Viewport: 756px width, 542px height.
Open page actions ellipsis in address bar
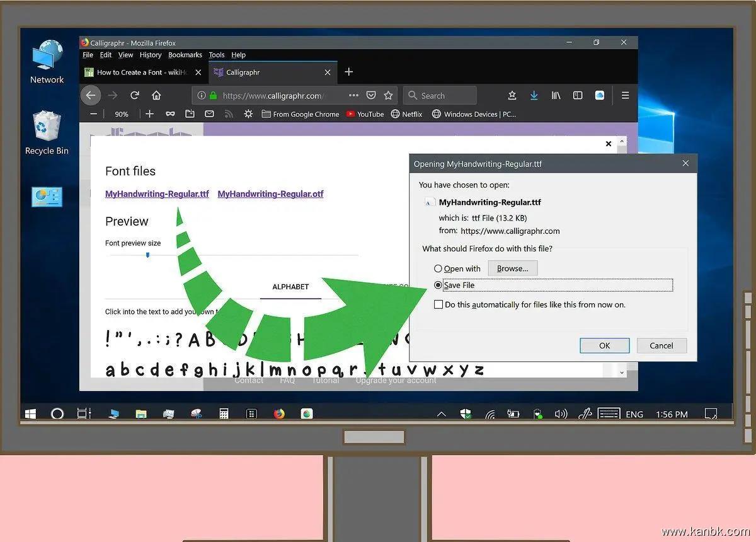click(353, 95)
